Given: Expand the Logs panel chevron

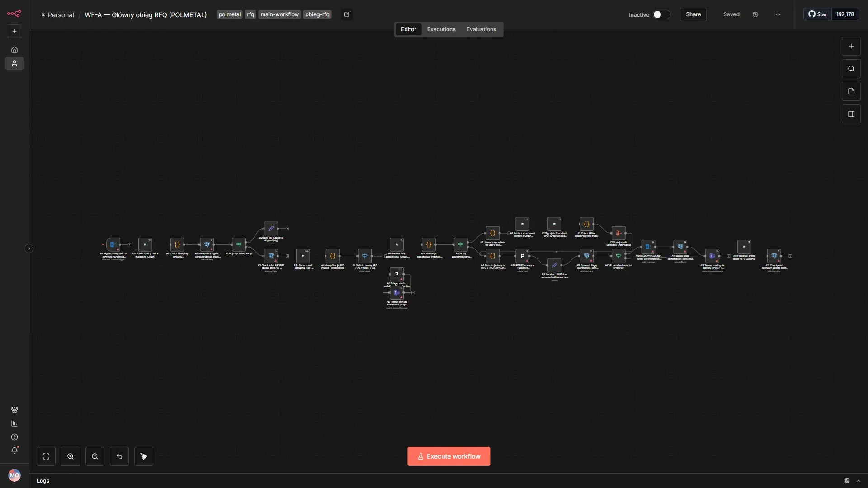Looking at the screenshot, I should pos(859,481).
